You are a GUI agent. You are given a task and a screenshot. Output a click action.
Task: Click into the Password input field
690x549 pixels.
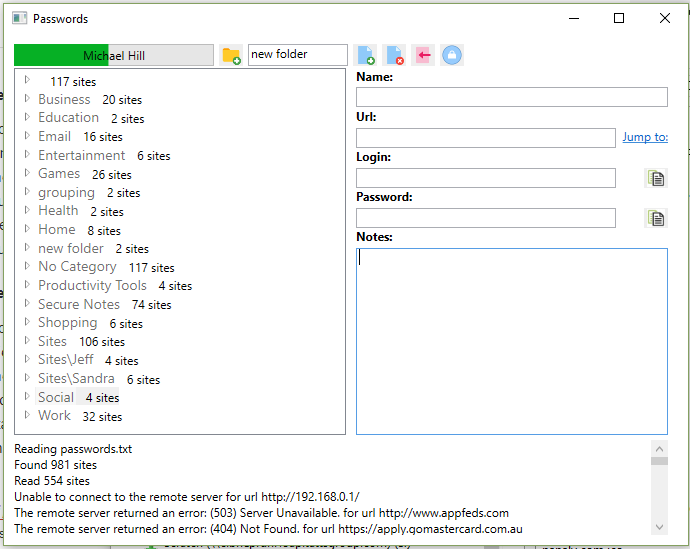point(486,218)
